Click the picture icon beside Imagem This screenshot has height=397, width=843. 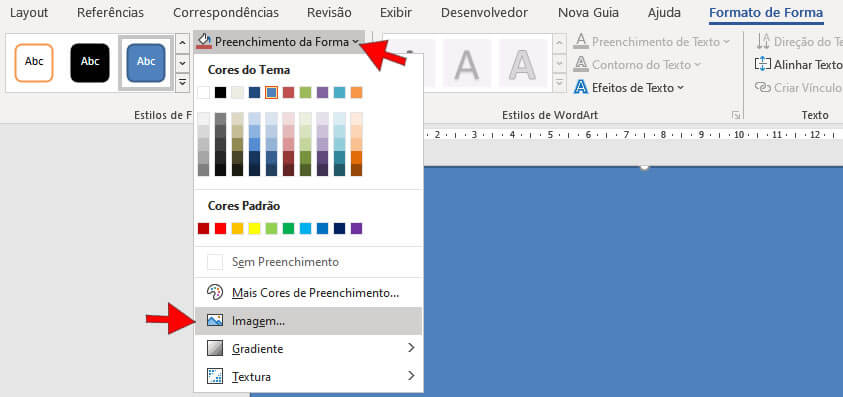(215, 321)
